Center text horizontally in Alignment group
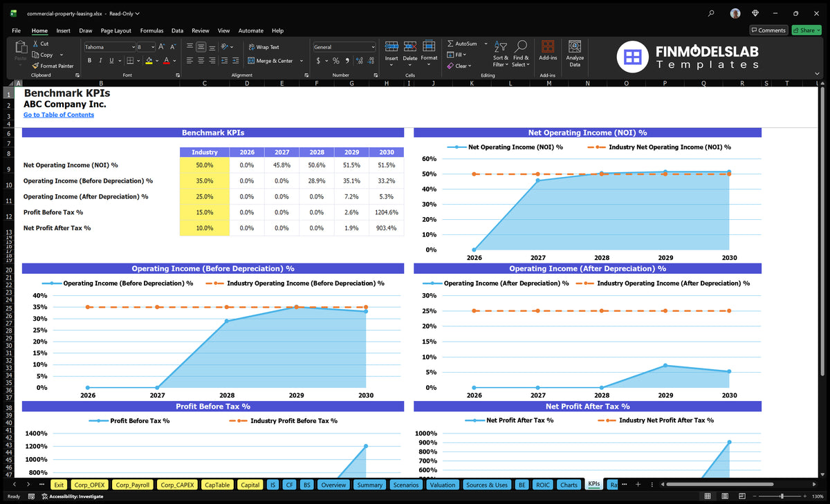The image size is (830, 504). pyautogui.click(x=201, y=61)
